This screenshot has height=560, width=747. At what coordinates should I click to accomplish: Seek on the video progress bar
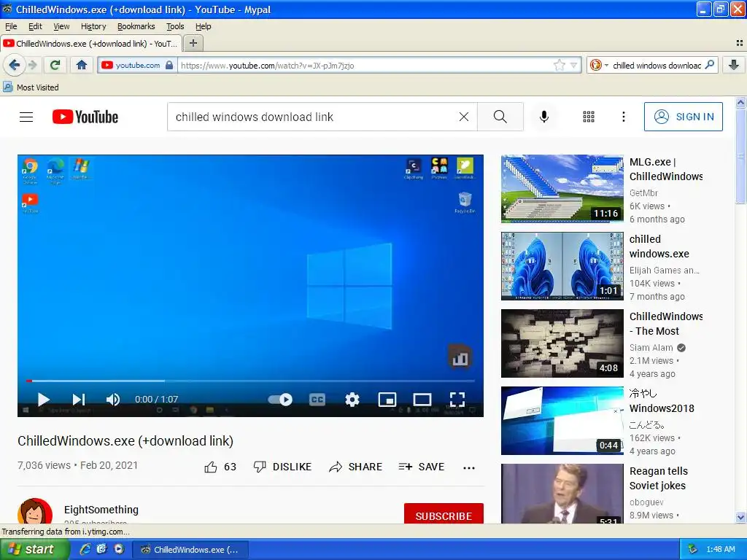(x=251, y=381)
